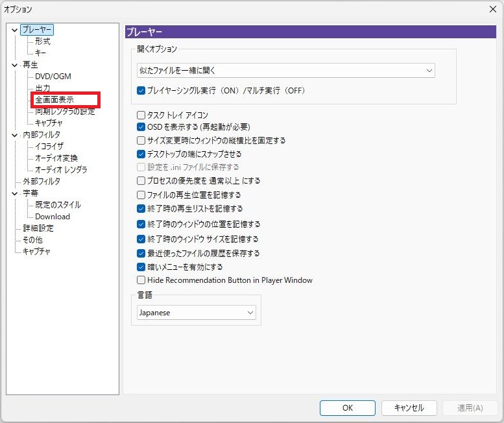Check Hide Recommendation Button in Player Window
Screen dimensions: 504x423
pos(141,280)
